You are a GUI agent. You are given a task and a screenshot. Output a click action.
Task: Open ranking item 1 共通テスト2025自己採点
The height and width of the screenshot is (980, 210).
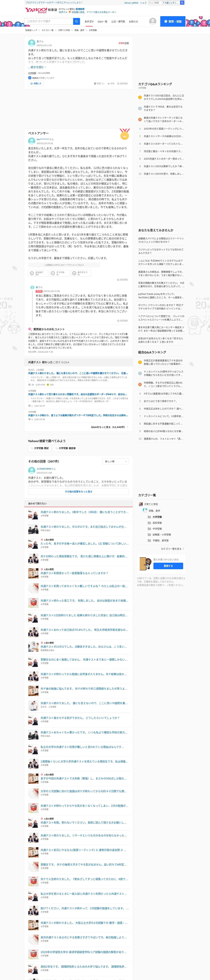(x=164, y=97)
